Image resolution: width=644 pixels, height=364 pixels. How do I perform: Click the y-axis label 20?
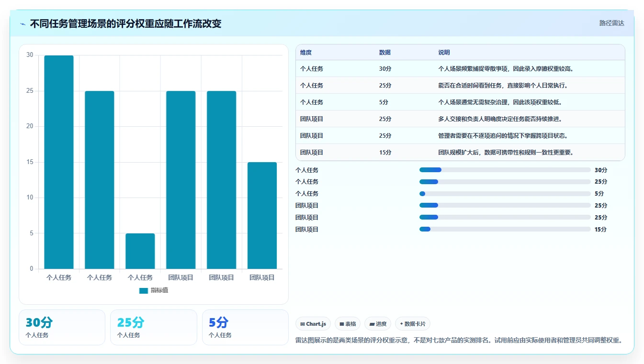point(30,126)
